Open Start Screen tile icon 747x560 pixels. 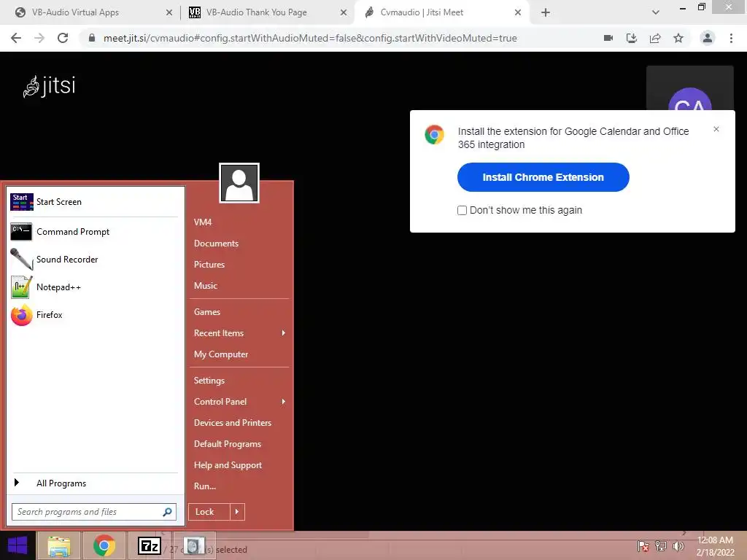pos(21,202)
